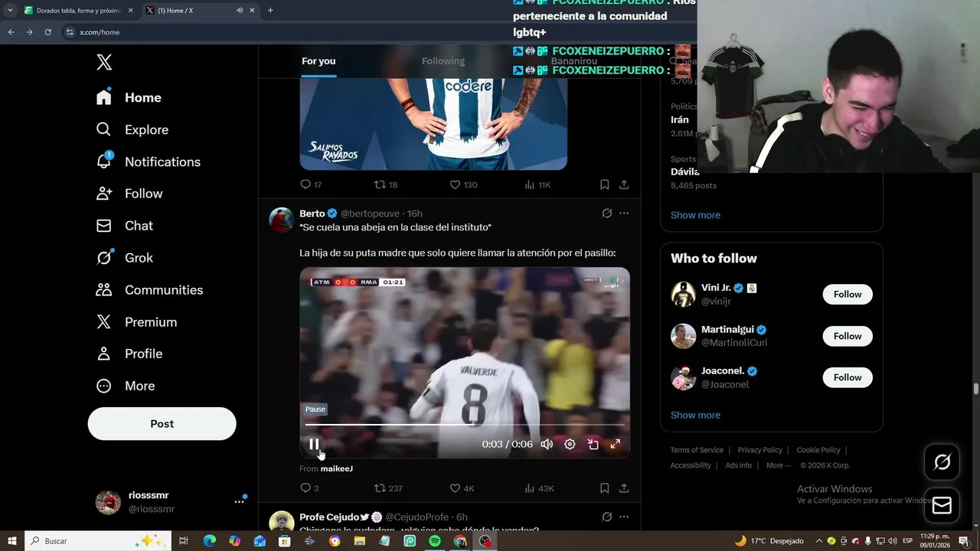The image size is (980, 551).
Task: Grok icon on Berto's post
Action: (606, 214)
